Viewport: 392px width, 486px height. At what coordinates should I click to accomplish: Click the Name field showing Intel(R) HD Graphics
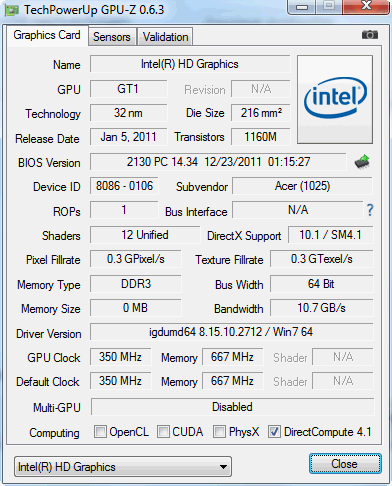(x=190, y=64)
